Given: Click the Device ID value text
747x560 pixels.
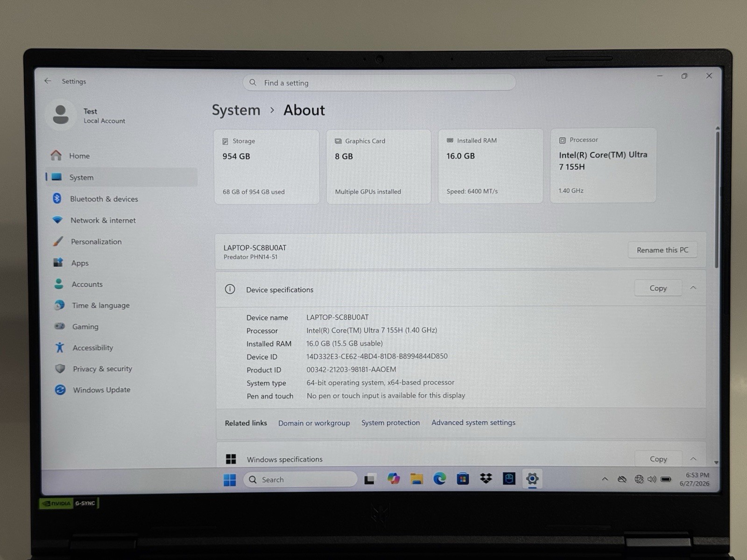Looking at the screenshot, I should coord(377,356).
